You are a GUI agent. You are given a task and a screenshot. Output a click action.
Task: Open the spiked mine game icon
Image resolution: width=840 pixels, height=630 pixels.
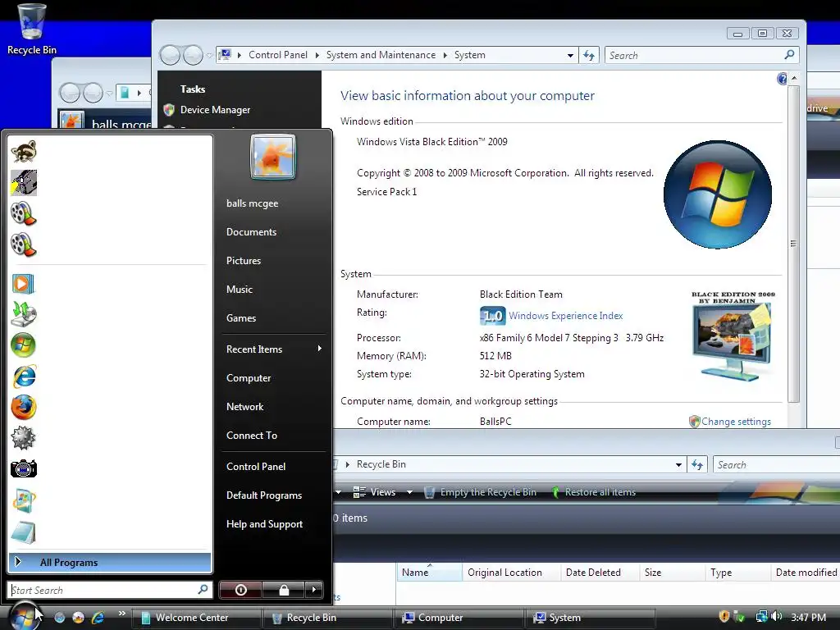pyautogui.click(x=24, y=438)
